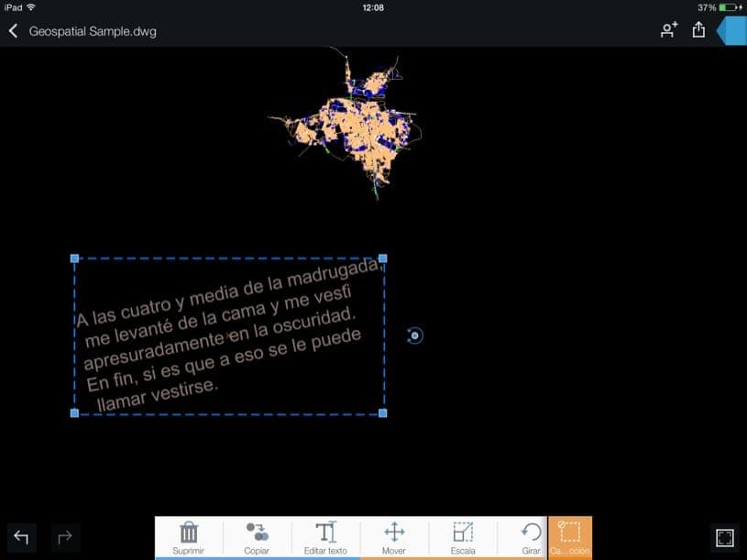
Task: Toggle the orange selection mode button
Action: click(570, 537)
